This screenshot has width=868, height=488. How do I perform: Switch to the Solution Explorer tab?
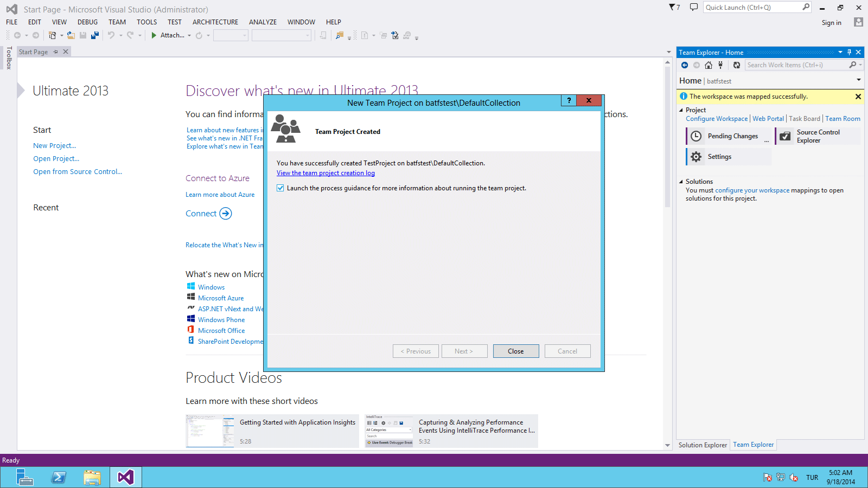point(703,445)
